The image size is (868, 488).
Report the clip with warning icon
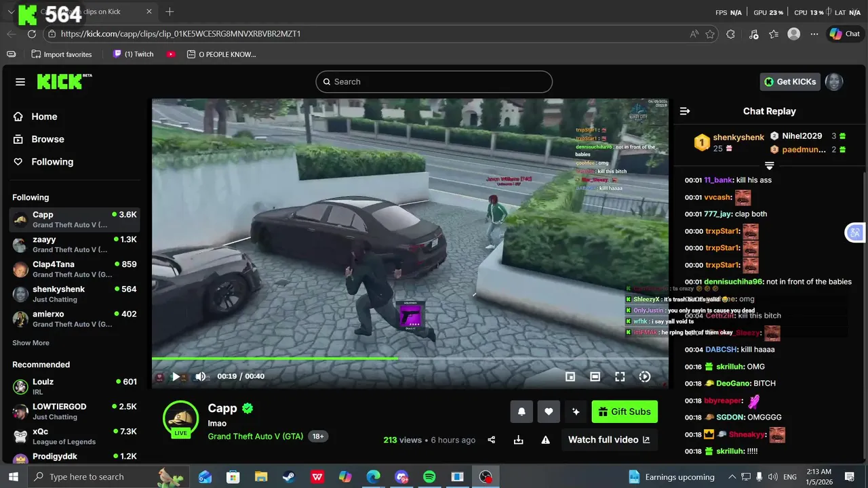(x=546, y=440)
